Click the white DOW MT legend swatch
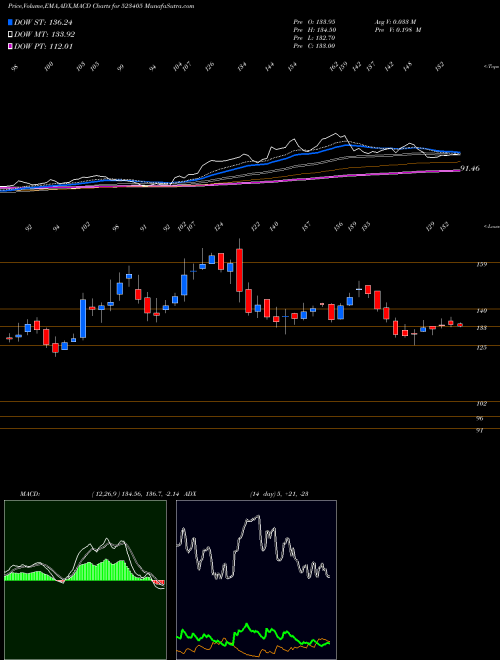 pos(10,35)
